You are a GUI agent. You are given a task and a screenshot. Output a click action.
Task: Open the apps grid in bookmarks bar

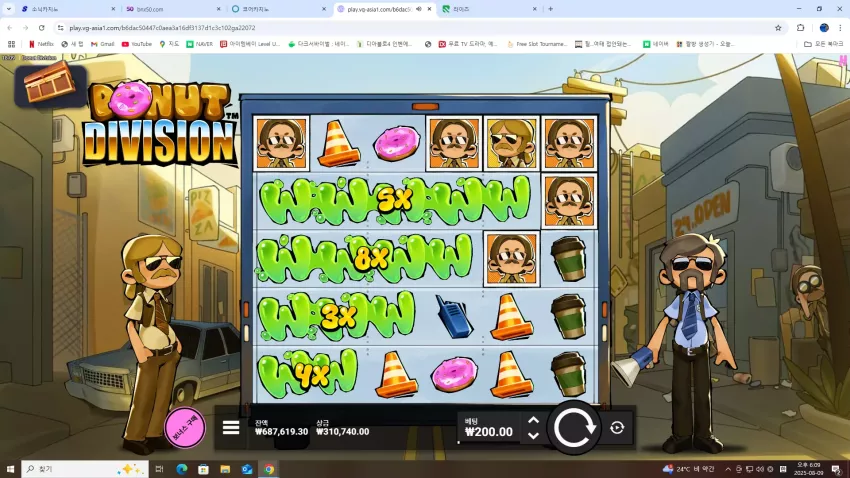11,44
